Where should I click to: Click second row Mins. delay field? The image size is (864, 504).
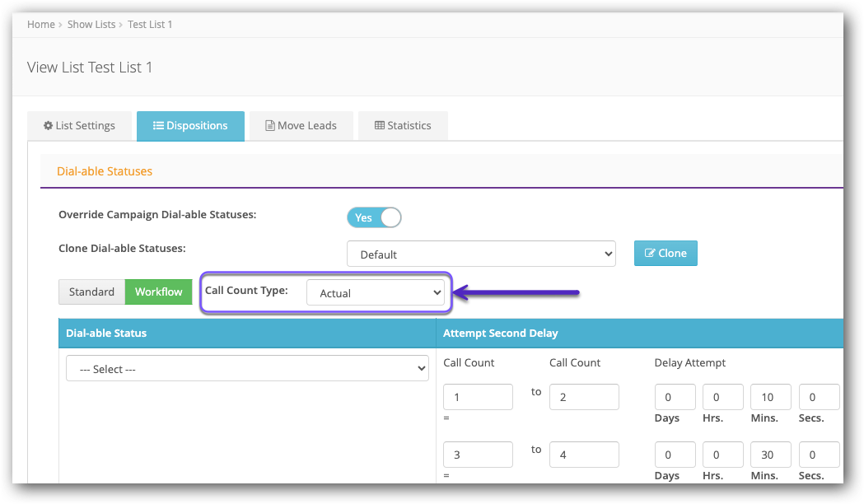[770, 455]
